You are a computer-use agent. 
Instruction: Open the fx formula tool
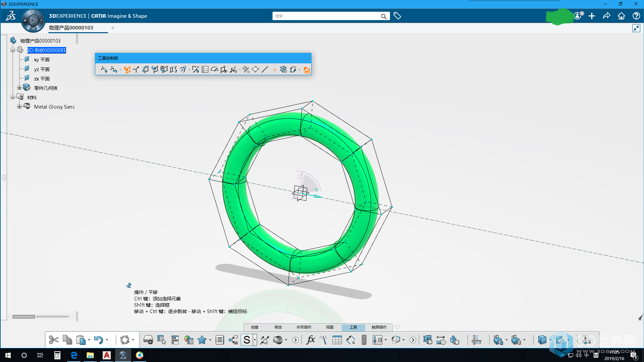pyautogui.click(x=311, y=340)
